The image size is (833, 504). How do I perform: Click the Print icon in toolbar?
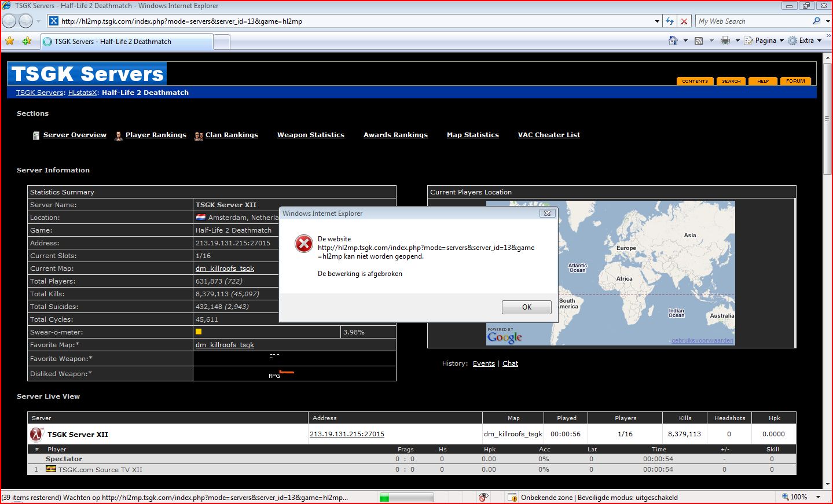725,41
